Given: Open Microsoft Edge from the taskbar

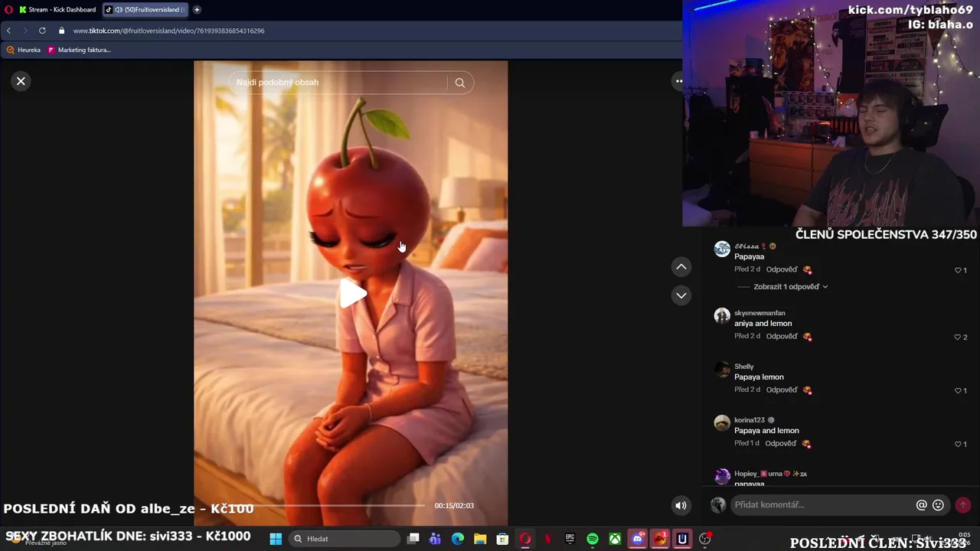Looking at the screenshot, I should tap(458, 539).
